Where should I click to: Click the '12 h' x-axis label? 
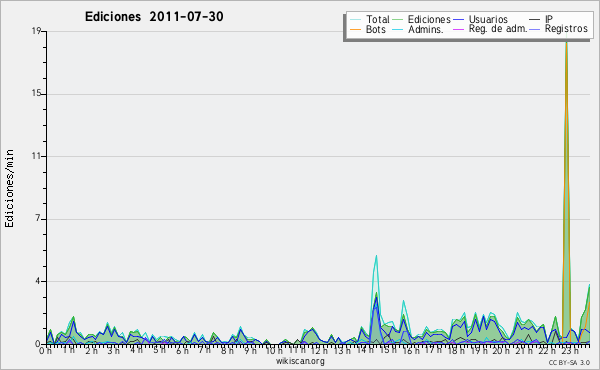click(318, 350)
